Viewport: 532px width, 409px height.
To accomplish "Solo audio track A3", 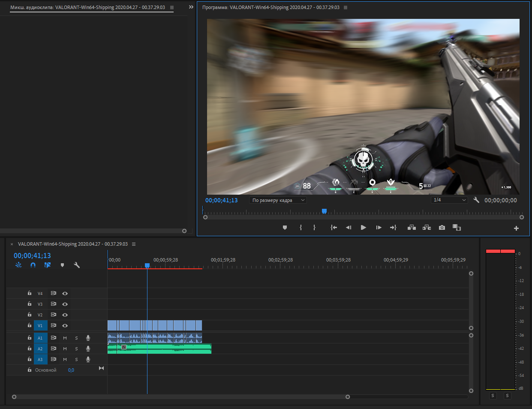I will [x=77, y=359].
